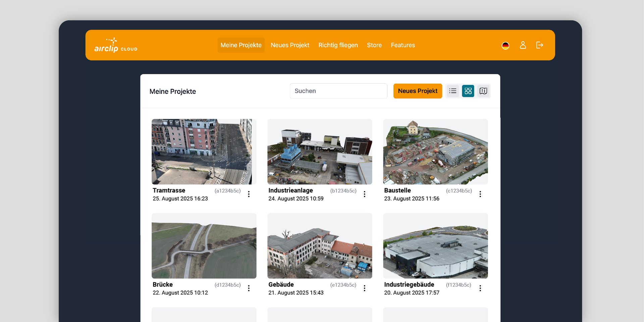Open options menu for Gebäude project
Screen dimensions: 644x322
365,288
